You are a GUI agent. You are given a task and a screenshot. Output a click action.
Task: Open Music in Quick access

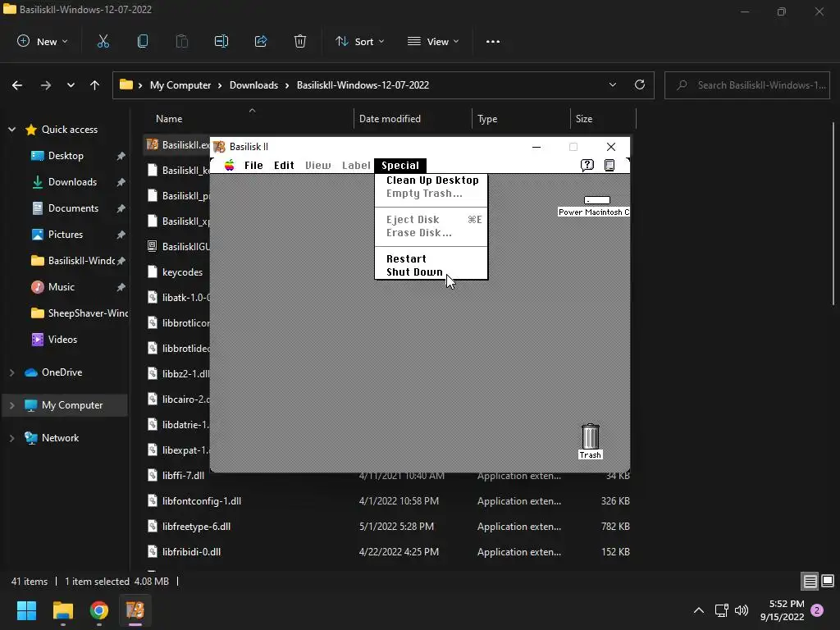coord(61,286)
